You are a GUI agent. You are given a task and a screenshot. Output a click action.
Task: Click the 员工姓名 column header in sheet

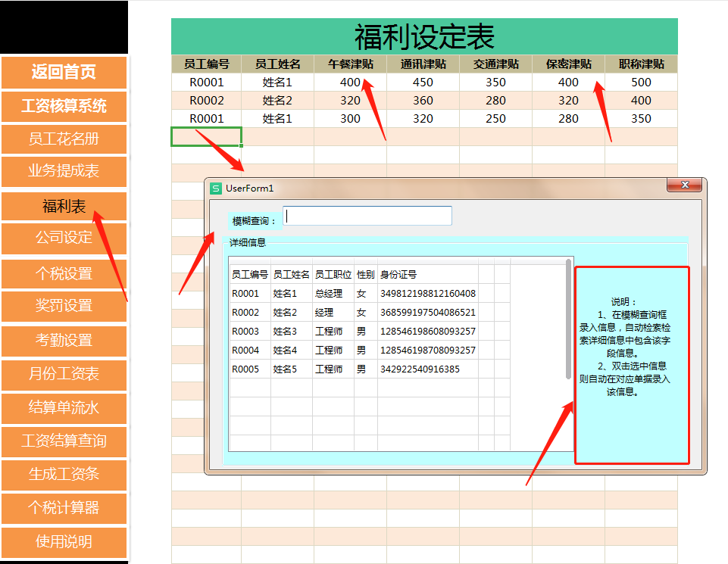278,64
